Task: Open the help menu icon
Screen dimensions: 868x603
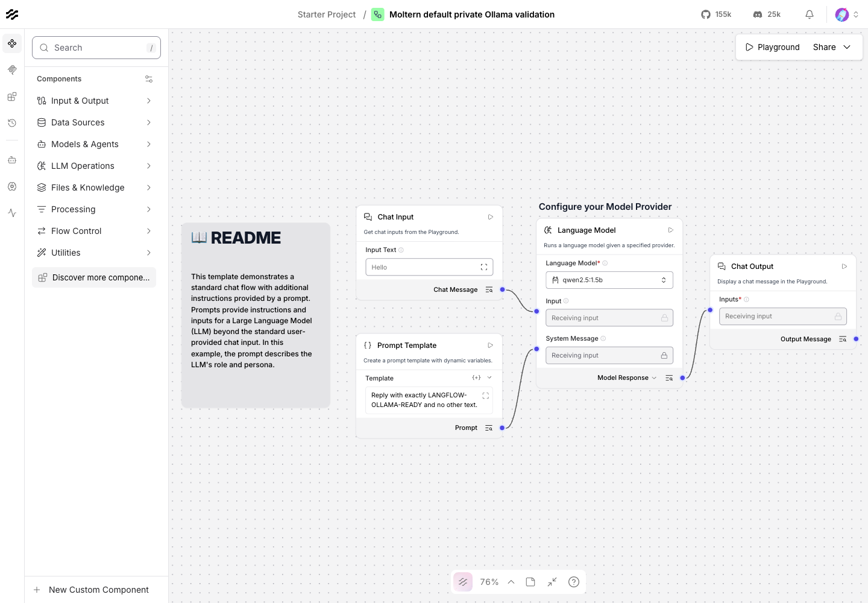Action: click(x=574, y=582)
